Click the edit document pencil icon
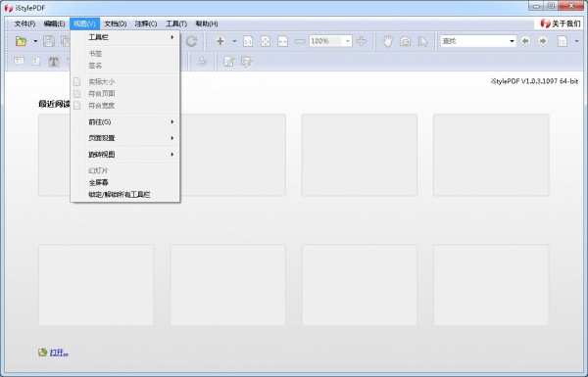The width and height of the screenshot is (588, 377). coord(228,62)
